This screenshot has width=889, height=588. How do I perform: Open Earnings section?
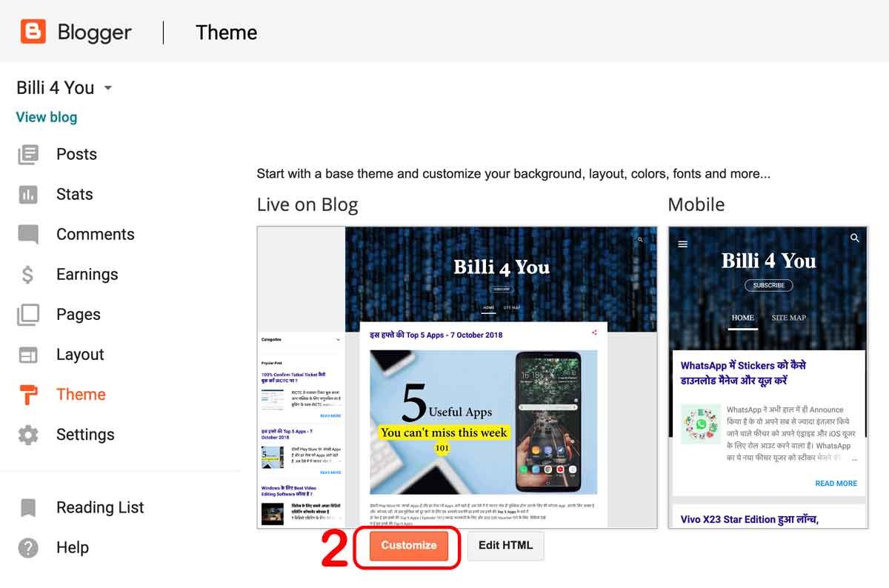(x=87, y=275)
